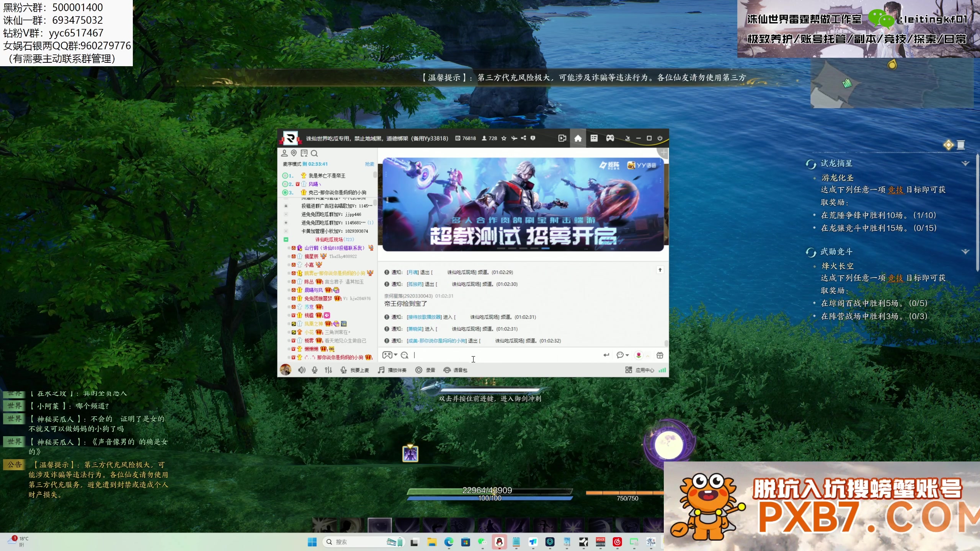
Task: Search members with the magnifier icon
Action: click(x=314, y=153)
